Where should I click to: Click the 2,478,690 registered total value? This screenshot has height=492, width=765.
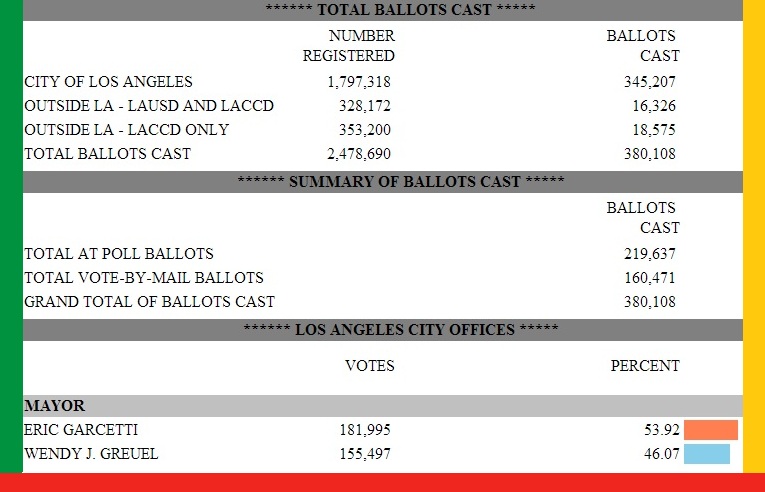359,154
